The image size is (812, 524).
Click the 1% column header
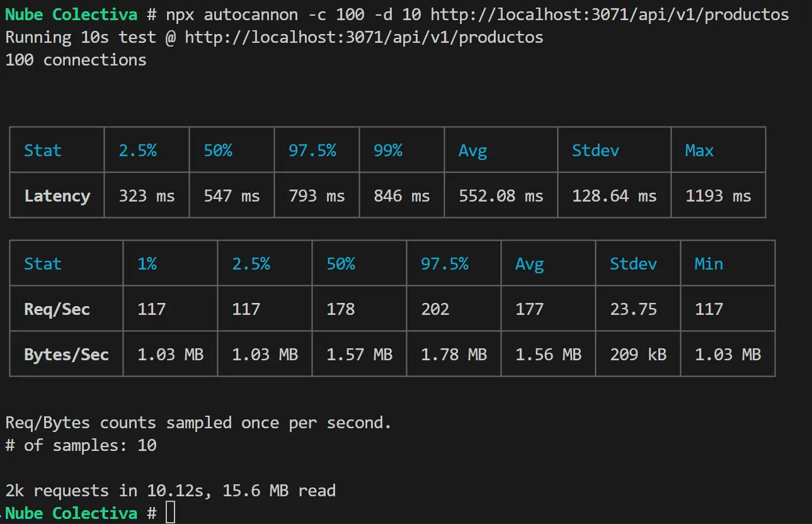pyautogui.click(x=147, y=264)
